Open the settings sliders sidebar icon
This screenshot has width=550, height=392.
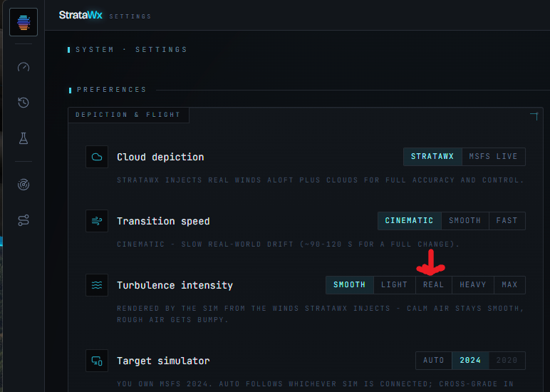24,220
